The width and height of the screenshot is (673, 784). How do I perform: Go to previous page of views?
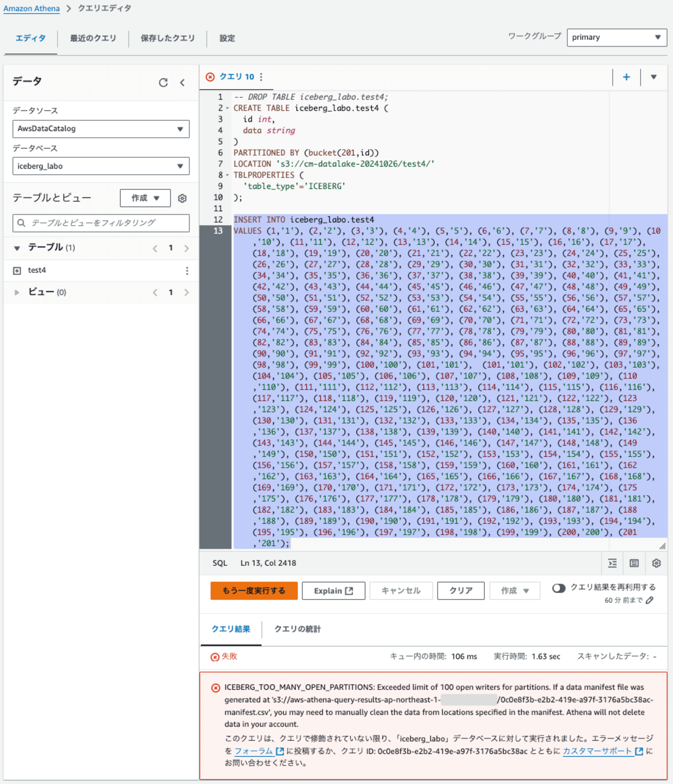click(155, 292)
